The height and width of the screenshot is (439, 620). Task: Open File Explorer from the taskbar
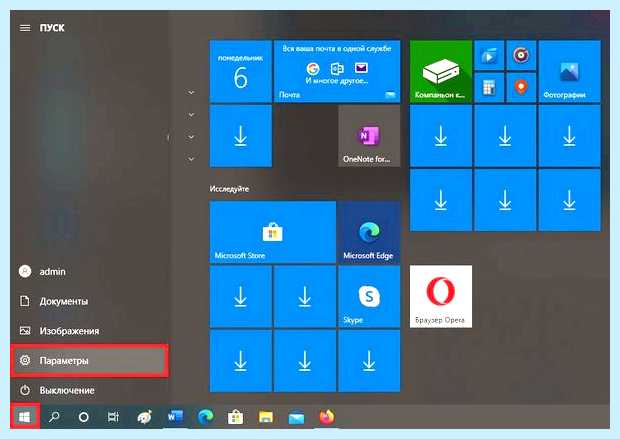(x=266, y=417)
